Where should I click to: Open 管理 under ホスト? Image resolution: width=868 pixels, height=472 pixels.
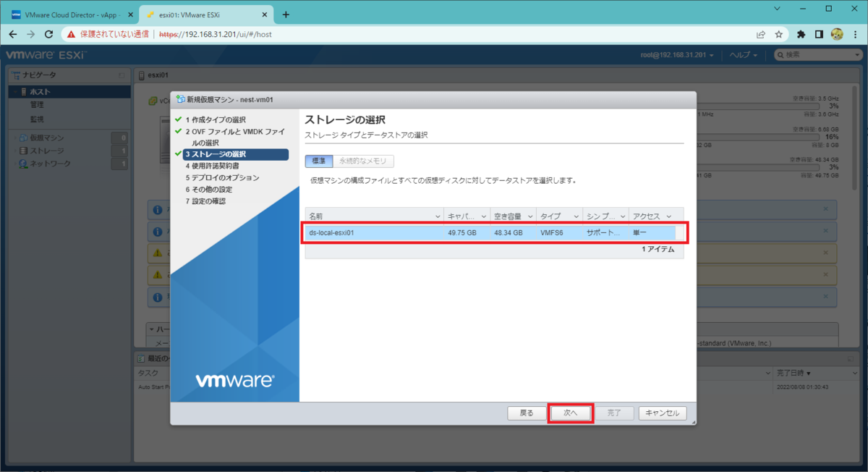[38, 105]
